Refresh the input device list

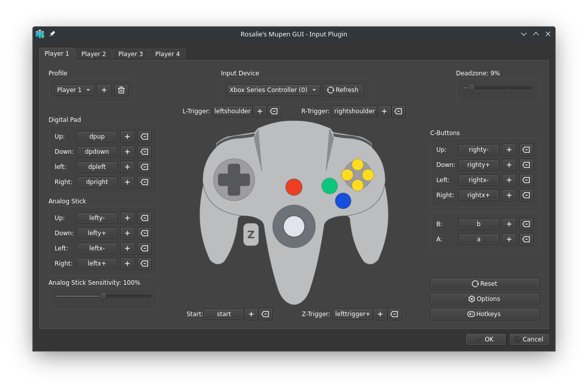(343, 90)
